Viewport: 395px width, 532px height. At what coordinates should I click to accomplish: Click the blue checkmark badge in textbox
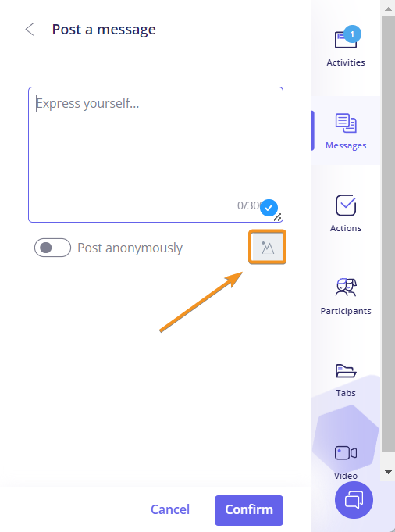point(269,208)
